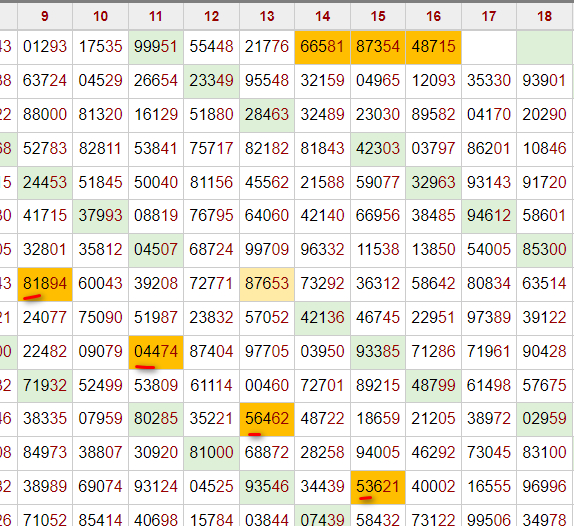Select light yellow cell 87653

[x=267, y=284]
